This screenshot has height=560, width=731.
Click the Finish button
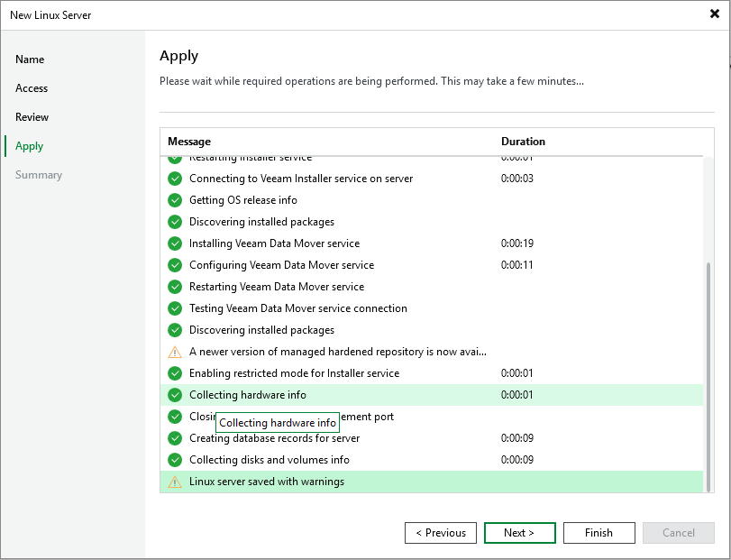tap(599, 533)
